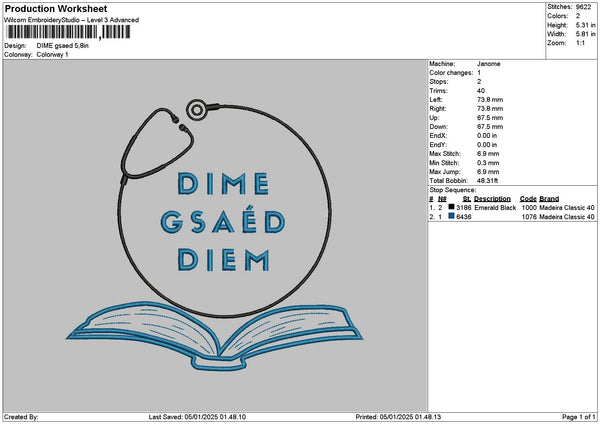
Task: Click the 'Description' column header
Action: click(492, 199)
